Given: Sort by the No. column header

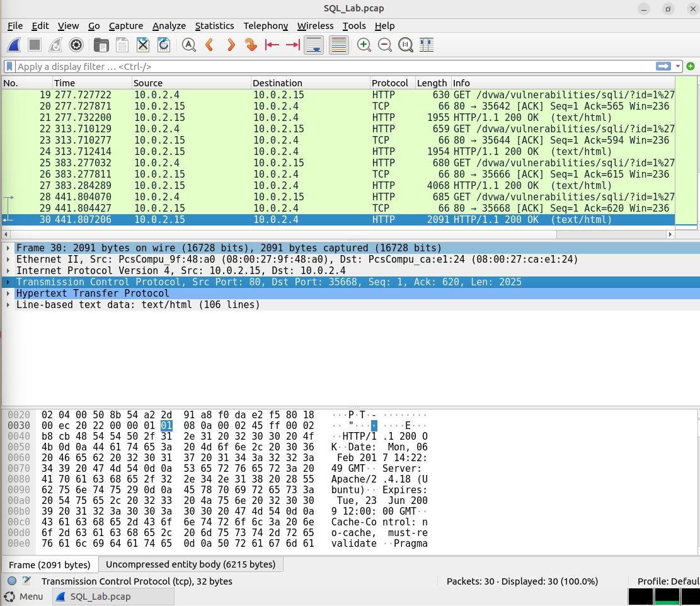Looking at the screenshot, I should [x=27, y=83].
